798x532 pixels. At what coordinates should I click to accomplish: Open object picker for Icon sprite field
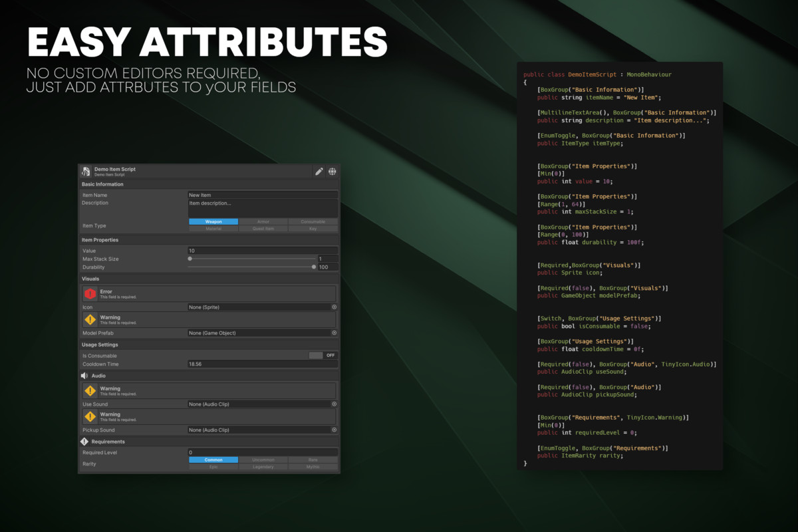pos(334,307)
